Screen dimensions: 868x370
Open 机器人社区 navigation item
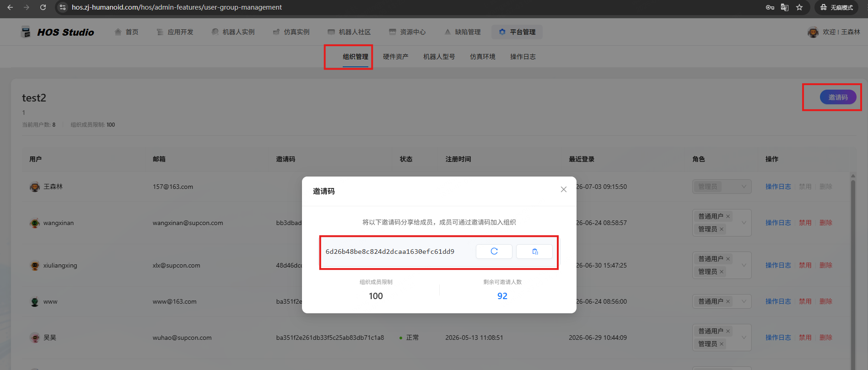pyautogui.click(x=349, y=32)
